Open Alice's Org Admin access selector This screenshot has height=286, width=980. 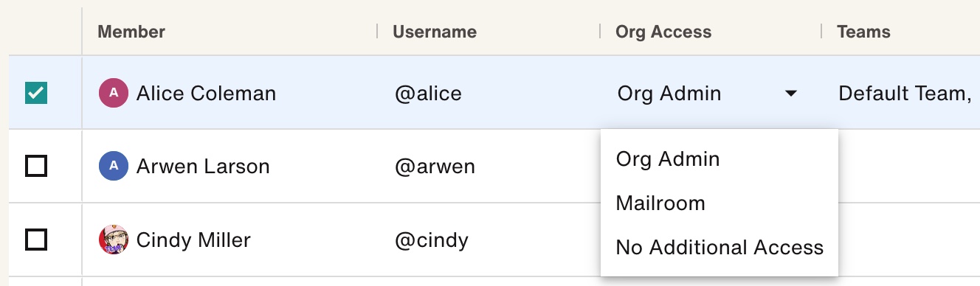(x=708, y=94)
